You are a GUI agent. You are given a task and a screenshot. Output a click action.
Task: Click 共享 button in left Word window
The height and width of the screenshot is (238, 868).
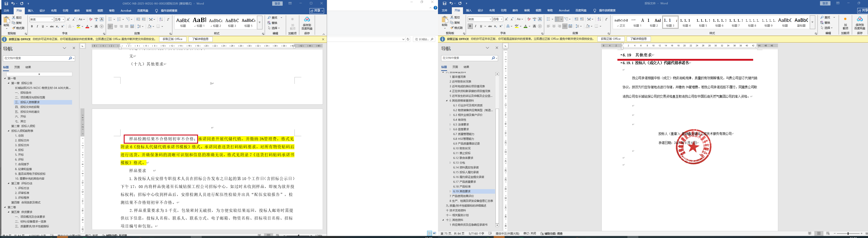[317, 11]
